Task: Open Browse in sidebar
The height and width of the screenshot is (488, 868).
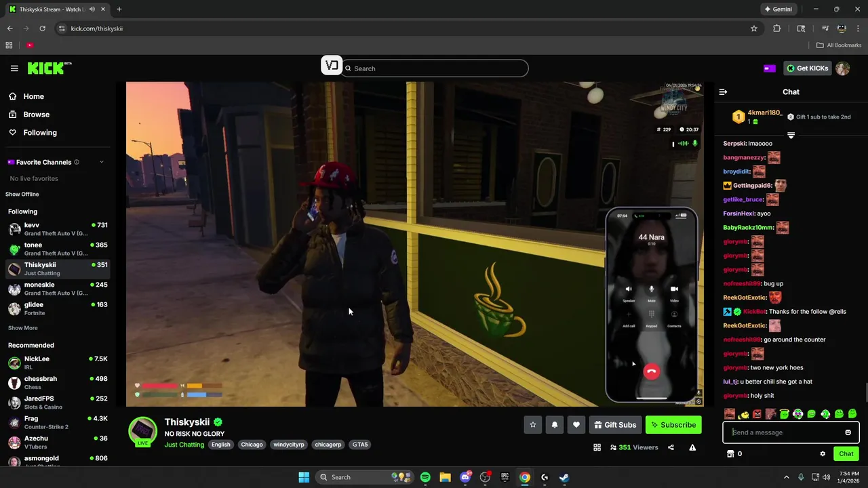Action: coord(36,115)
